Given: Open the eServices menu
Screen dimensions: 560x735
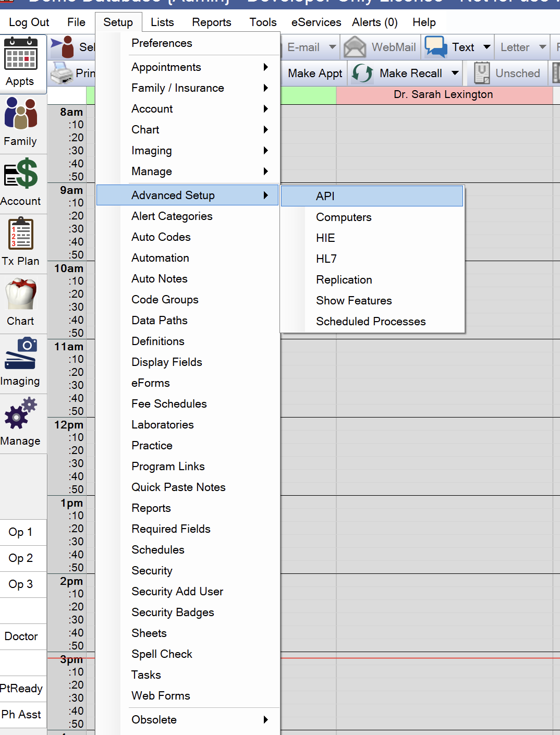Looking at the screenshot, I should [x=316, y=22].
